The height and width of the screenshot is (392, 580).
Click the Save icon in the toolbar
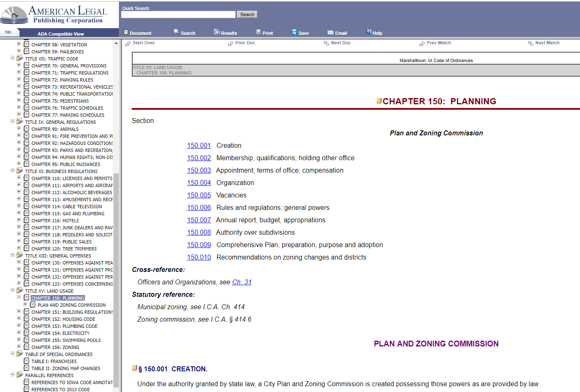pyautogui.click(x=295, y=32)
